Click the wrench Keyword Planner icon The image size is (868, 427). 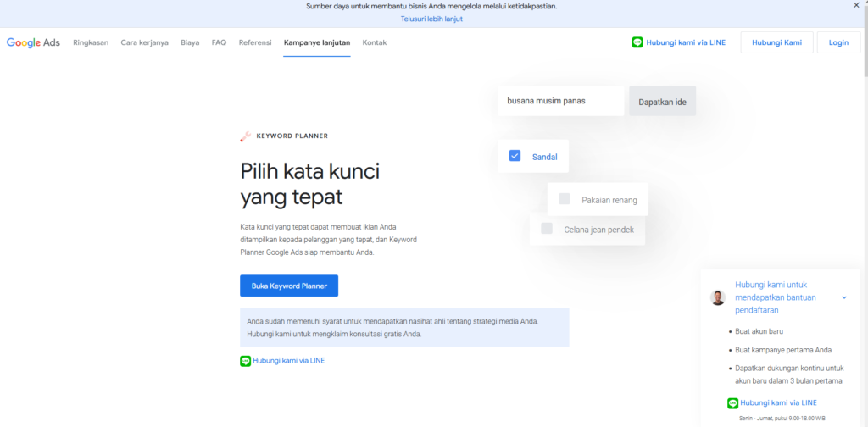tap(245, 136)
